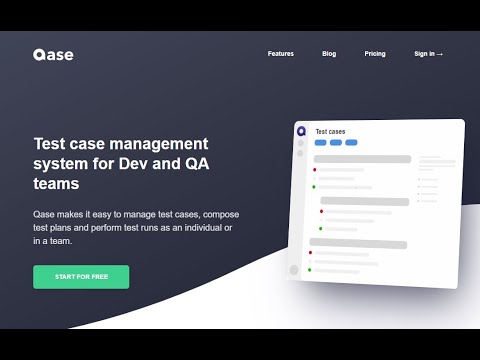Image resolution: width=480 pixels, height=360 pixels.
Task: Click the Test cases app illustration
Action: pyautogui.click(x=376, y=203)
